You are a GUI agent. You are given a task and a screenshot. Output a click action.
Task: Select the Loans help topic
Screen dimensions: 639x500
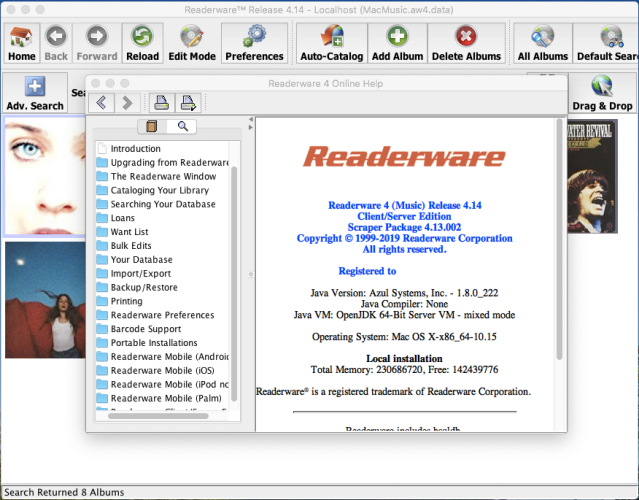point(123,218)
